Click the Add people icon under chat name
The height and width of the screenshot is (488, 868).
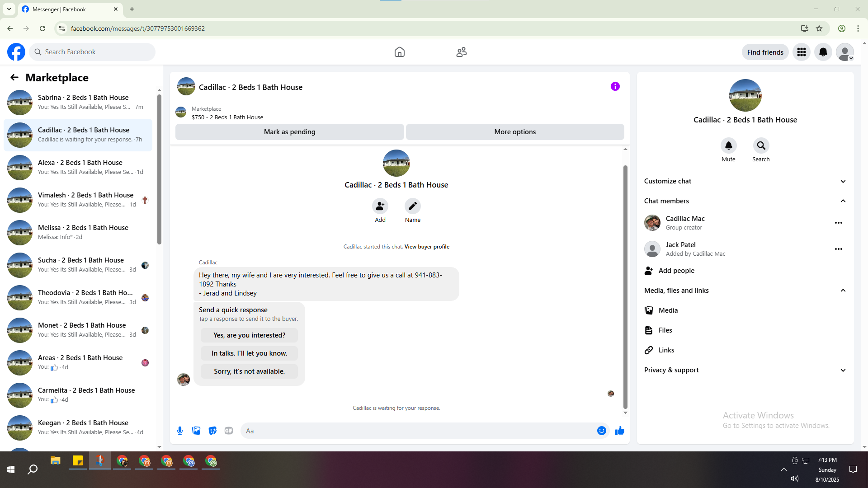[380, 206]
